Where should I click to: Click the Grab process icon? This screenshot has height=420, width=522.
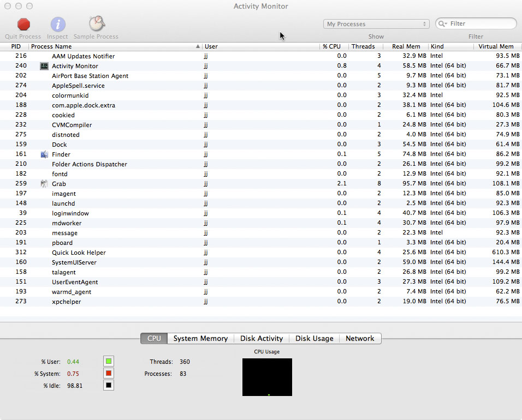tap(44, 184)
